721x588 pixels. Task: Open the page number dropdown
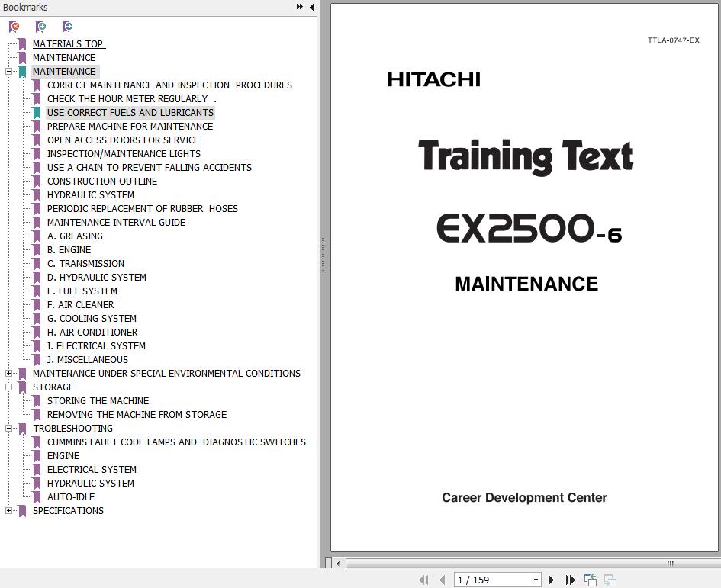(536, 580)
